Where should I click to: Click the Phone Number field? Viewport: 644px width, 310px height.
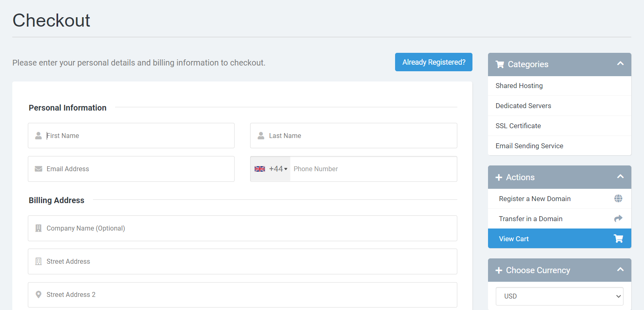point(373,169)
